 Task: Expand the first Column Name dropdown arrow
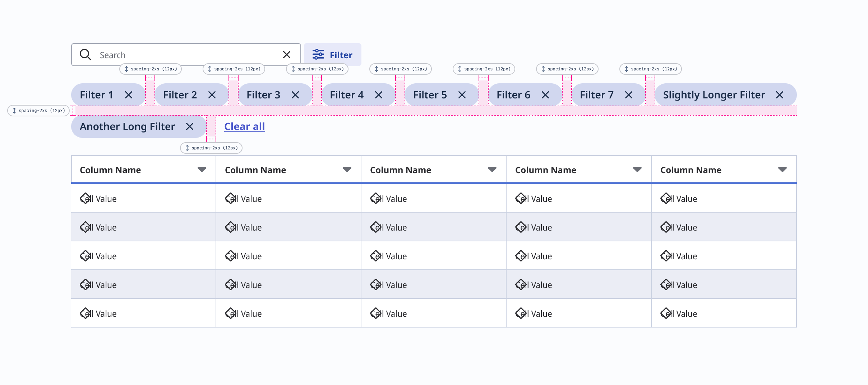(202, 170)
